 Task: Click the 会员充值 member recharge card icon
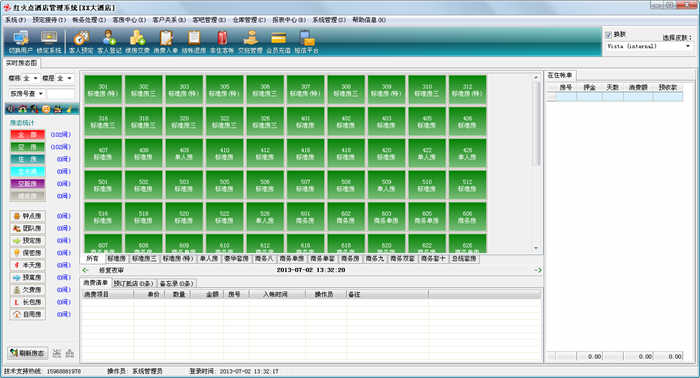[279, 43]
